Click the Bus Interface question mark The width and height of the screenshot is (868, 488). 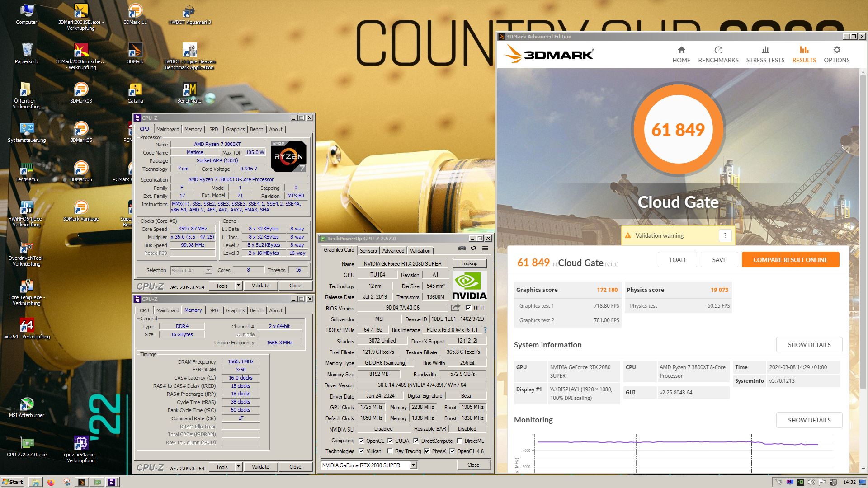[x=485, y=330]
